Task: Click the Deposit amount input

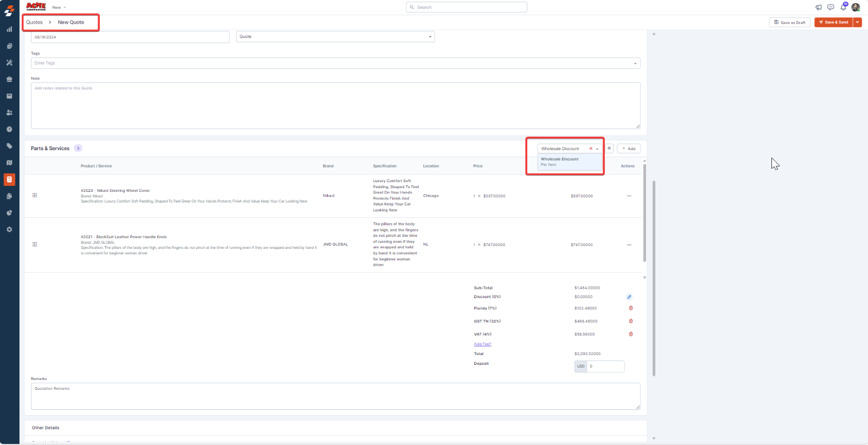Action: tap(605, 366)
